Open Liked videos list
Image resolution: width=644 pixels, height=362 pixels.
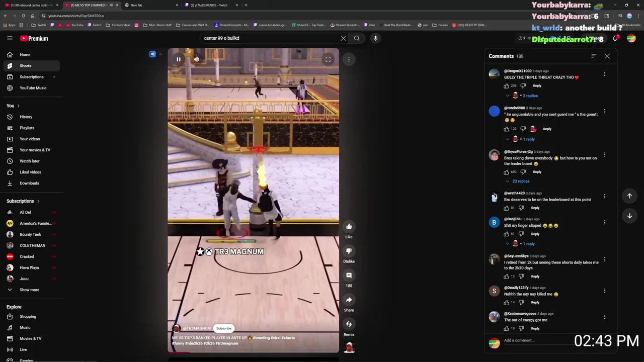click(x=30, y=172)
